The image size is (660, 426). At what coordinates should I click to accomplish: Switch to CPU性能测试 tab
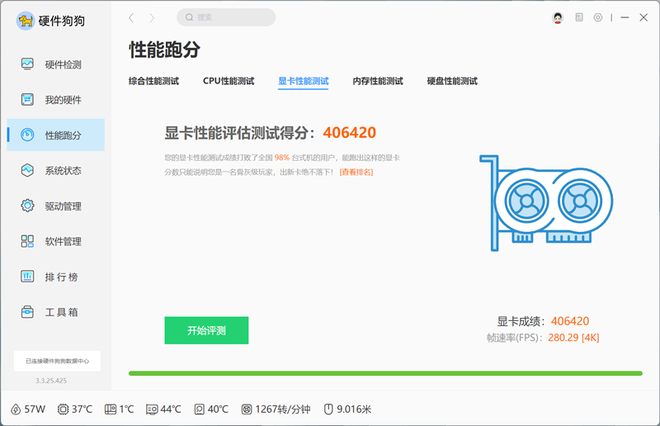click(x=228, y=81)
